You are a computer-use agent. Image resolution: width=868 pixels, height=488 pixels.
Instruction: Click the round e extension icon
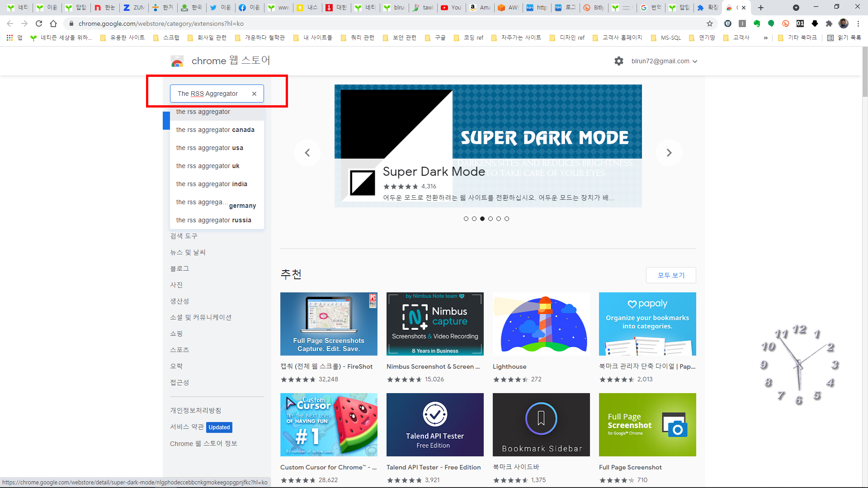(728, 23)
